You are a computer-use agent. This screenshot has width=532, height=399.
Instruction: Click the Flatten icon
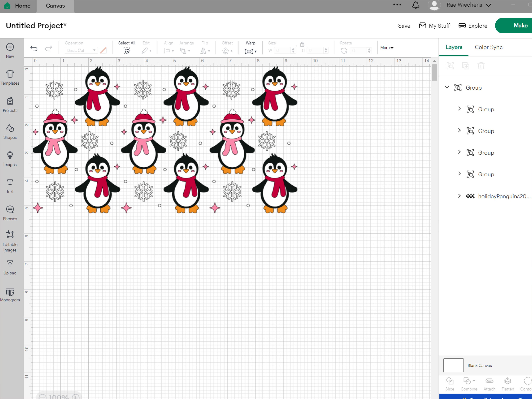click(x=508, y=382)
